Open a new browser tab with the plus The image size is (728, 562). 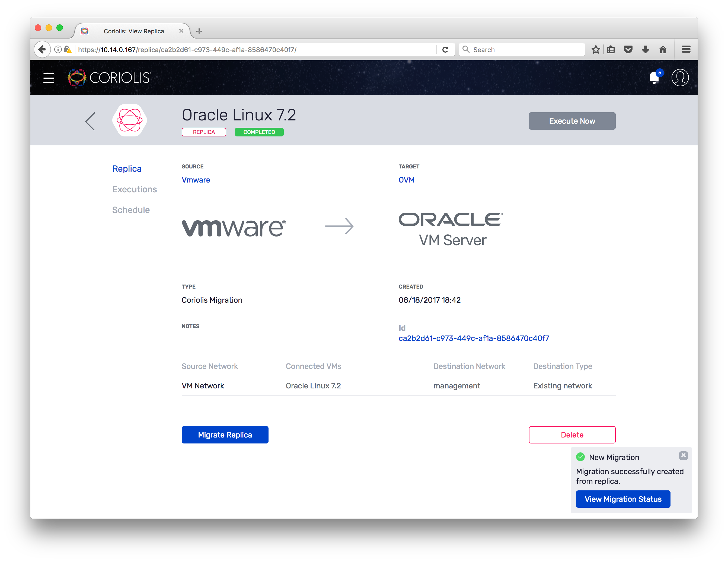coord(199,31)
